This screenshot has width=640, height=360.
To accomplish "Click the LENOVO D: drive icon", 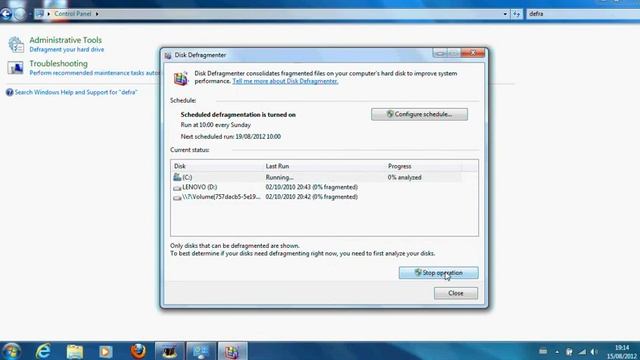I will [177, 188].
